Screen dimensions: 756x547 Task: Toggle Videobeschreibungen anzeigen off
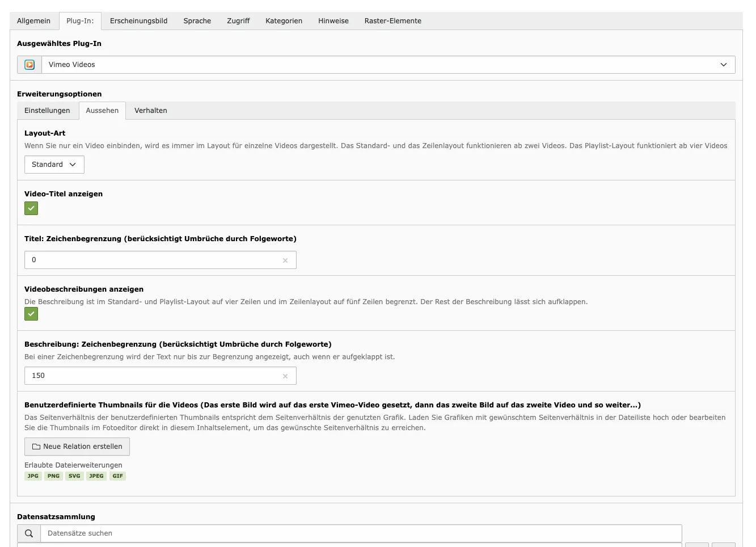(31, 314)
